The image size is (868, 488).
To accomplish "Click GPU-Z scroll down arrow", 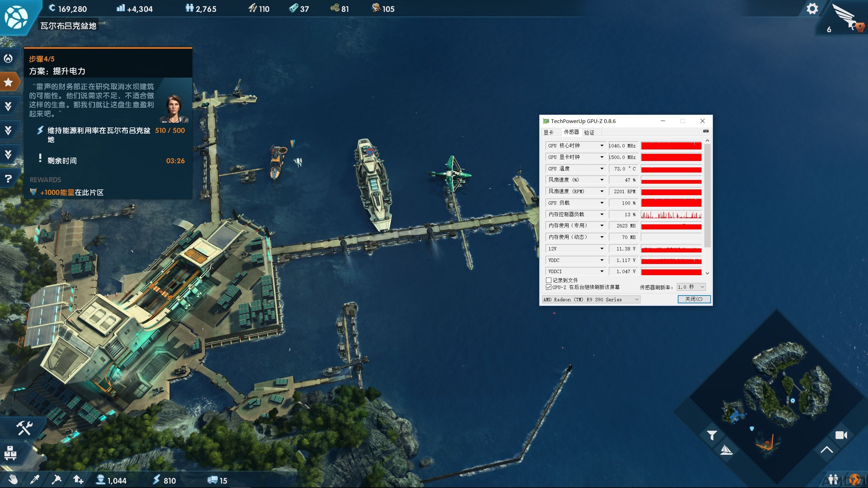I will coord(707,273).
